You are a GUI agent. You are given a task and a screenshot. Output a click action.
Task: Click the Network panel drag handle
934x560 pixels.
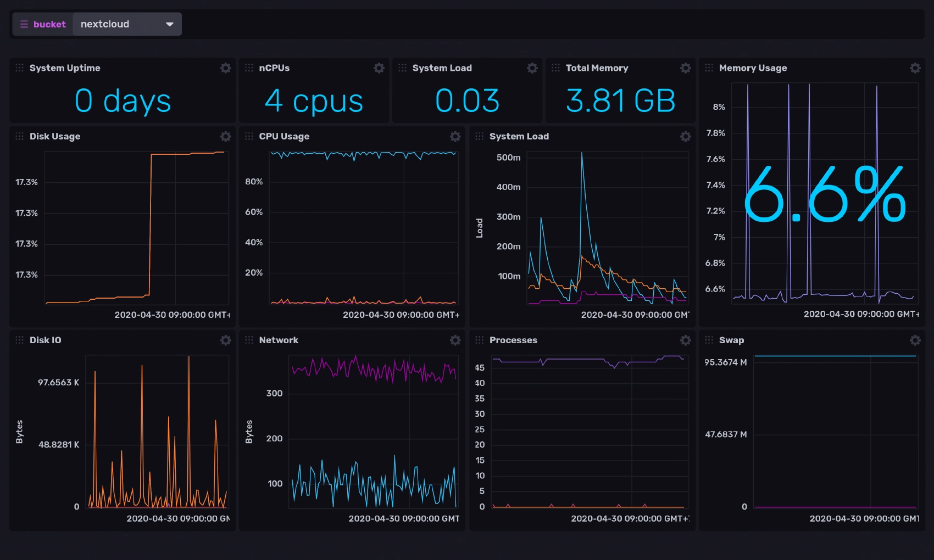click(x=249, y=340)
